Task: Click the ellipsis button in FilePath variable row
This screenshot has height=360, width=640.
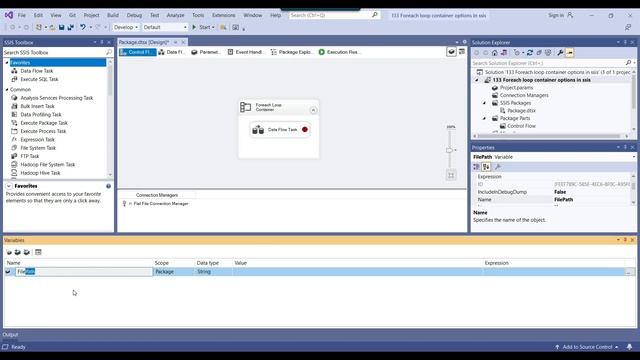Action: pos(629,272)
